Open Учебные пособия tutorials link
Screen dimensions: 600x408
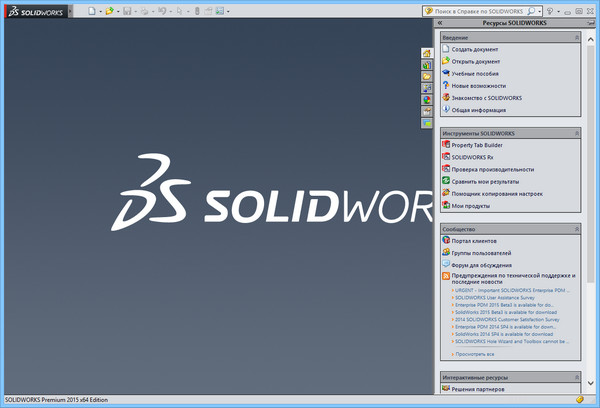click(475, 73)
